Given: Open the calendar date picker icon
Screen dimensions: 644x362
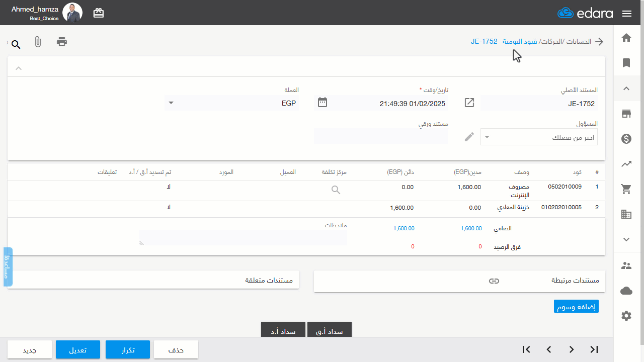Looking at the screenshot, I should (x=323, y=103).
